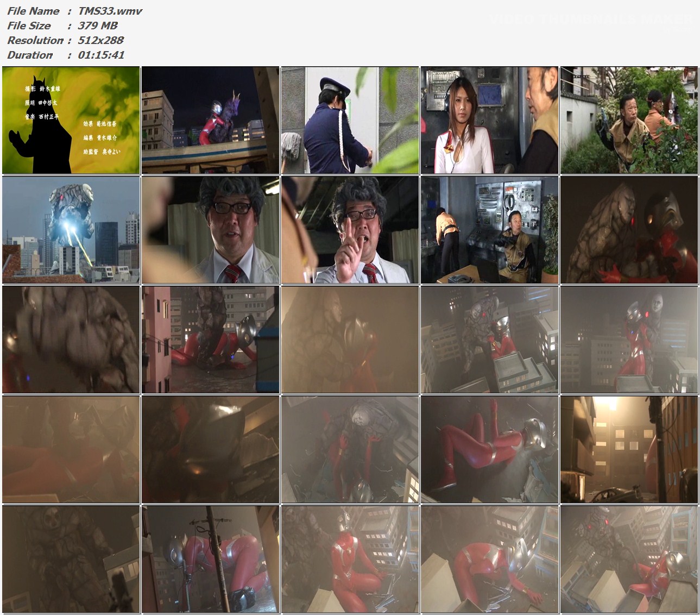Select thumbnail of smiling gray-haired man with glasses
The width and height of the screenshot is (700, 615).
(x=211, y=230)
